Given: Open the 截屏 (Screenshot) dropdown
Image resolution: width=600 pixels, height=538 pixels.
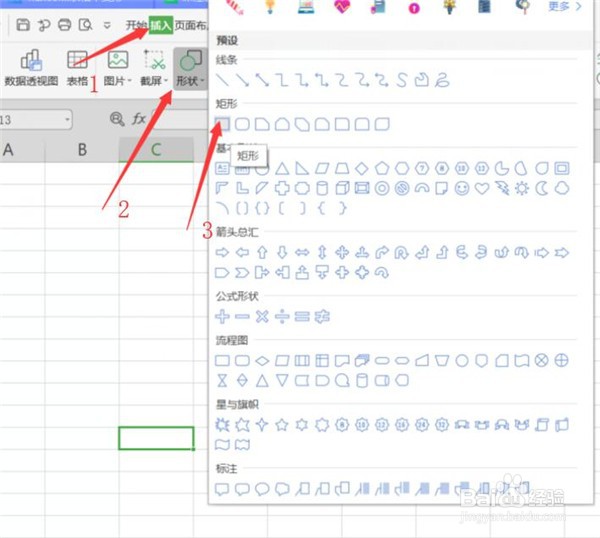Looking at the screenshot, I should (154, 68).
